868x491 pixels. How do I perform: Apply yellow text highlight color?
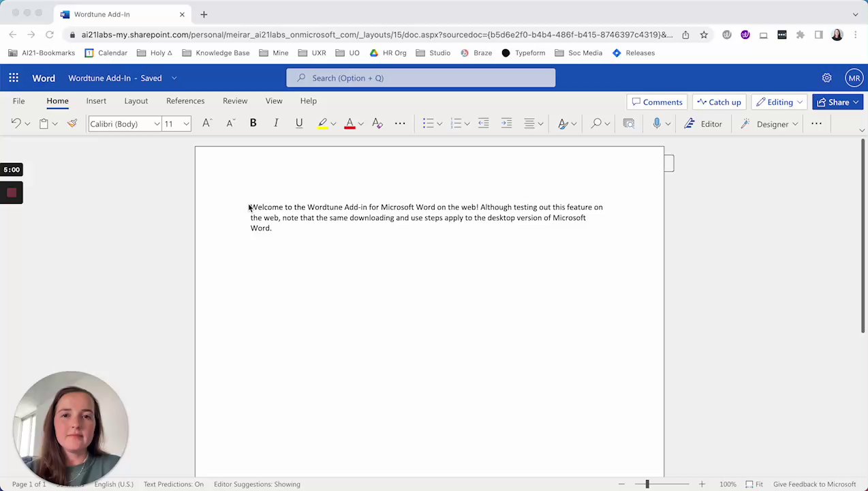[x=322, y=123]
